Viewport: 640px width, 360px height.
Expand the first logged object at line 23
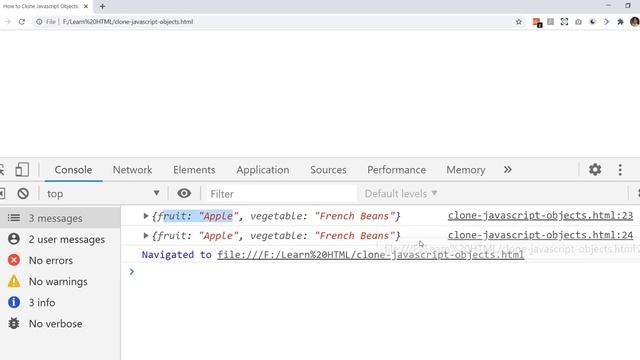146,216
